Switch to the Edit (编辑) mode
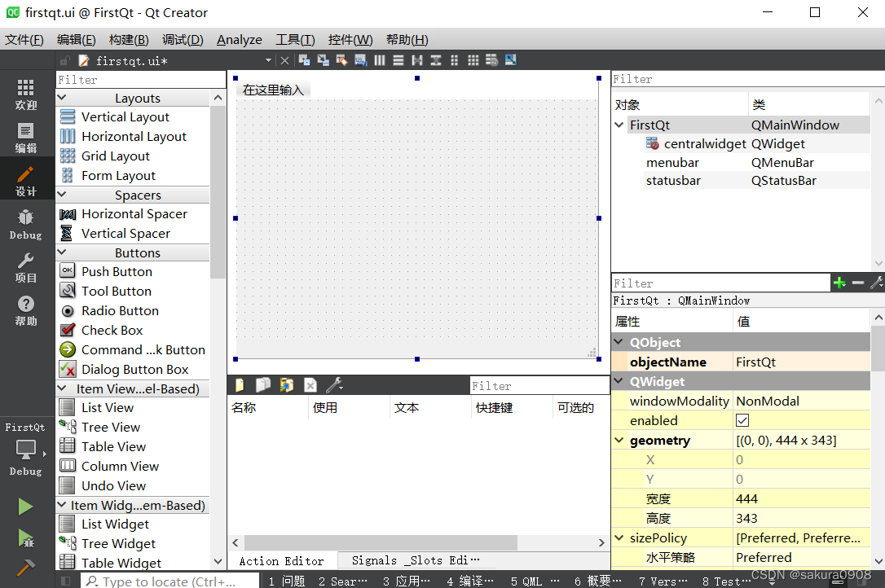 click(x=26, y=138)
